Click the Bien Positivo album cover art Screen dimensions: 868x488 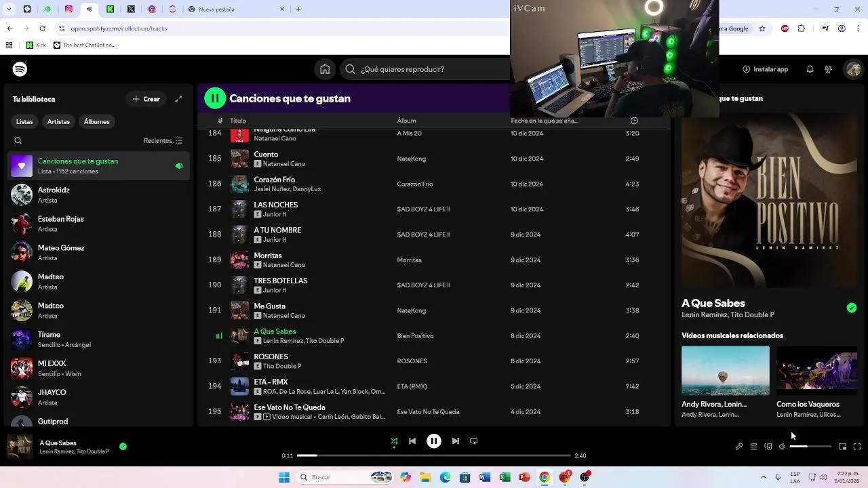click(769, 201)
